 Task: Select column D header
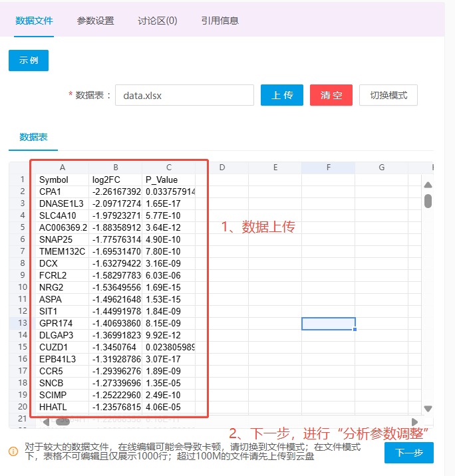222,168
